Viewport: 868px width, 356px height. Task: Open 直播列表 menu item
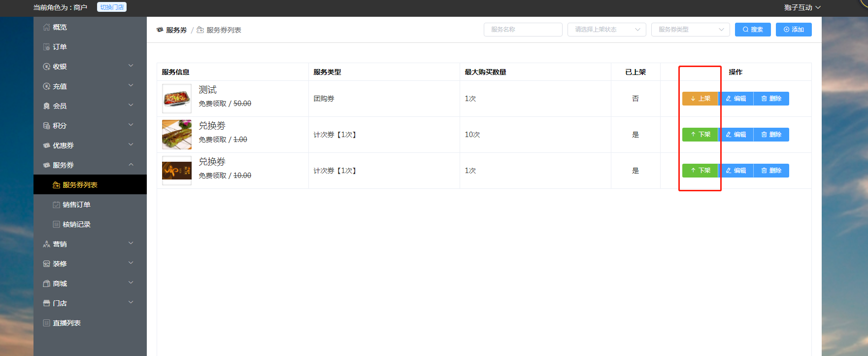(x=90, y=323)
